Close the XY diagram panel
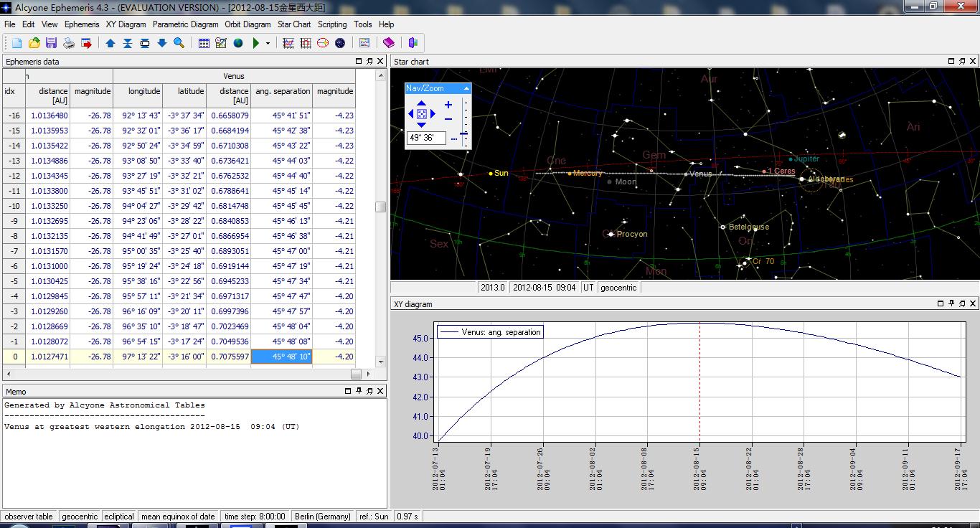This screenshot has width=980, height=528. pyautogui.click(x=974, y=303)
